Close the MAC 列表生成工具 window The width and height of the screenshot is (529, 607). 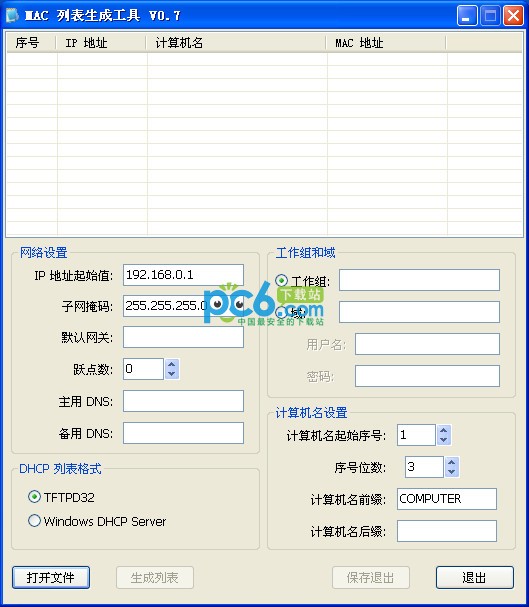(514, 15)
